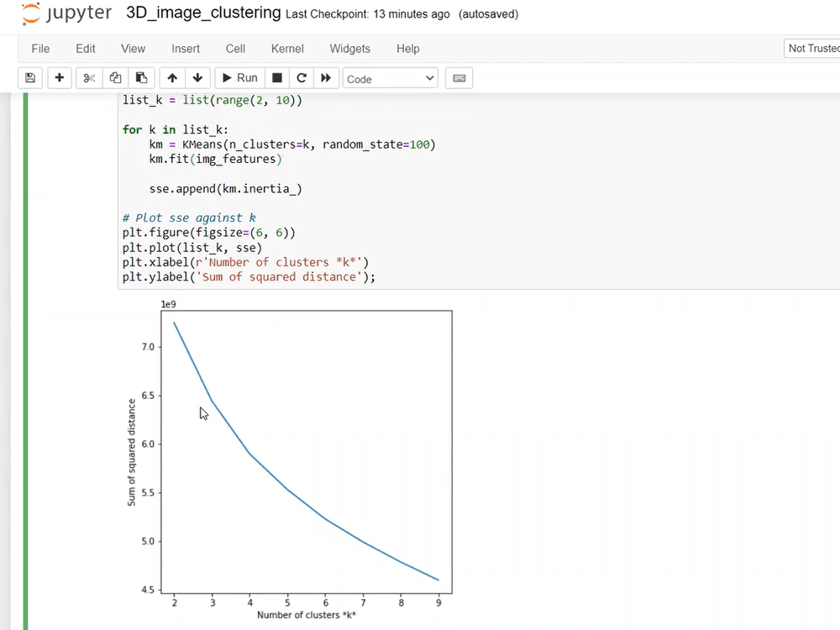Click the Not Trusted notebook button
This screenshot has height=630, width=840.
[x=812, y=48]
